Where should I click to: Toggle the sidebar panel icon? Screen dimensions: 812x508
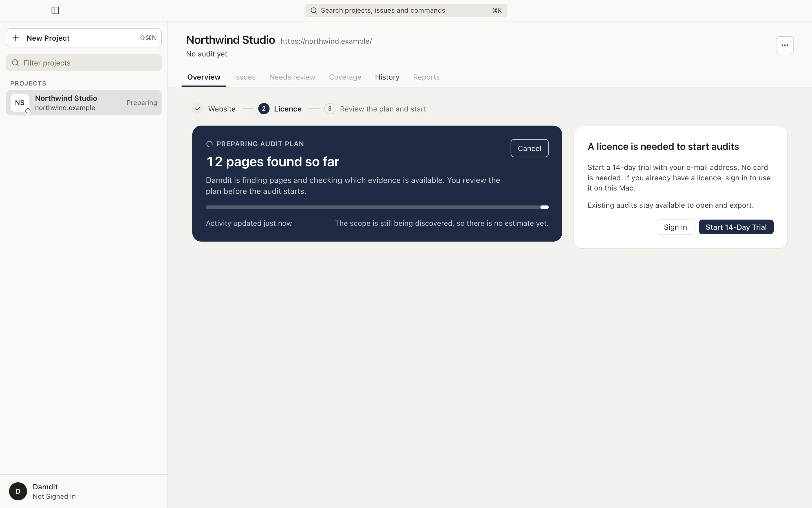click(x=55, y=10)
